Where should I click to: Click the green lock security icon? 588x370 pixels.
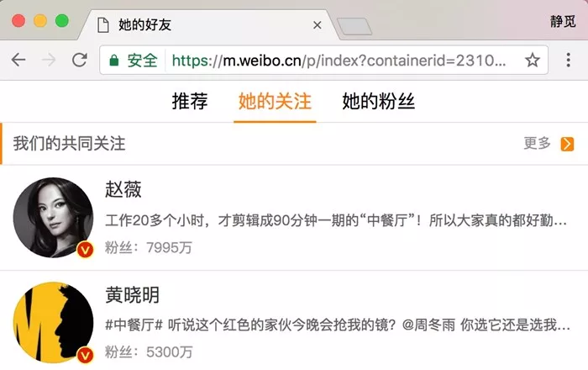[x=114, y=61]
